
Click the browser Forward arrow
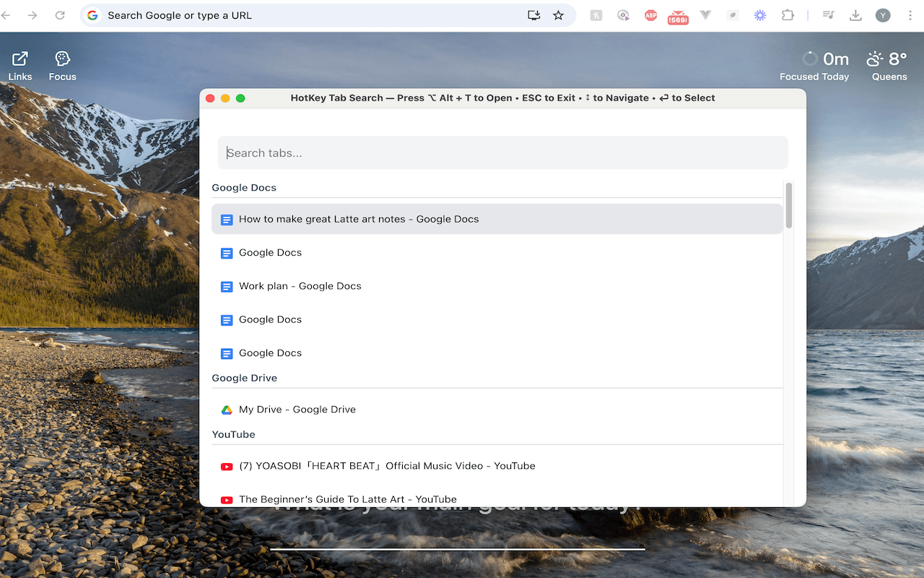pyautogui.click(x=32, y=15)
